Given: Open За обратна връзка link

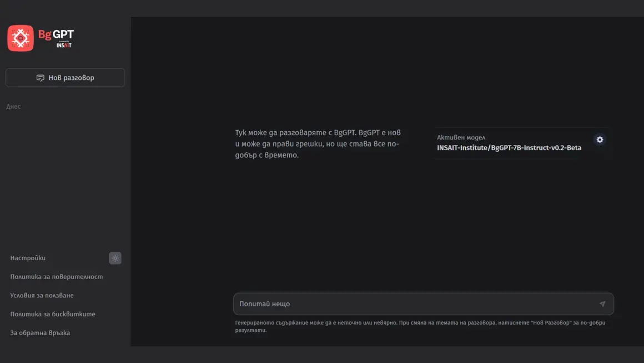Looking at the screenshot, I should pyautogui.click(x=40, y=333).
